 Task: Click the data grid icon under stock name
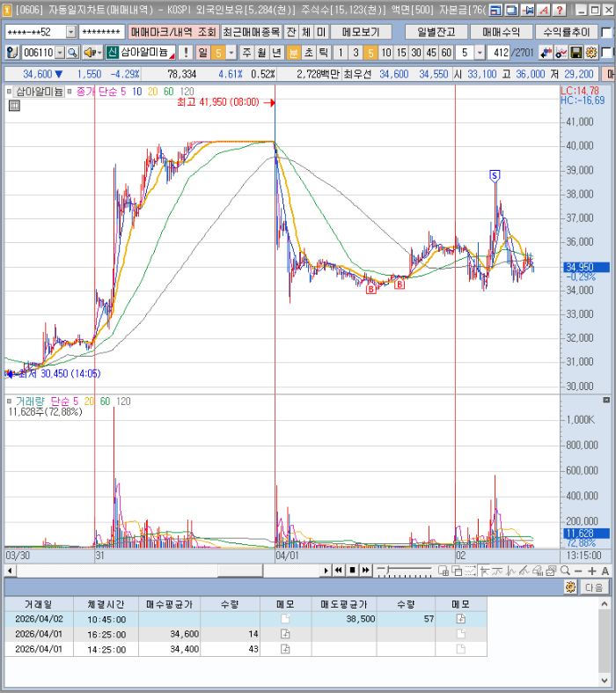point(14,106)
